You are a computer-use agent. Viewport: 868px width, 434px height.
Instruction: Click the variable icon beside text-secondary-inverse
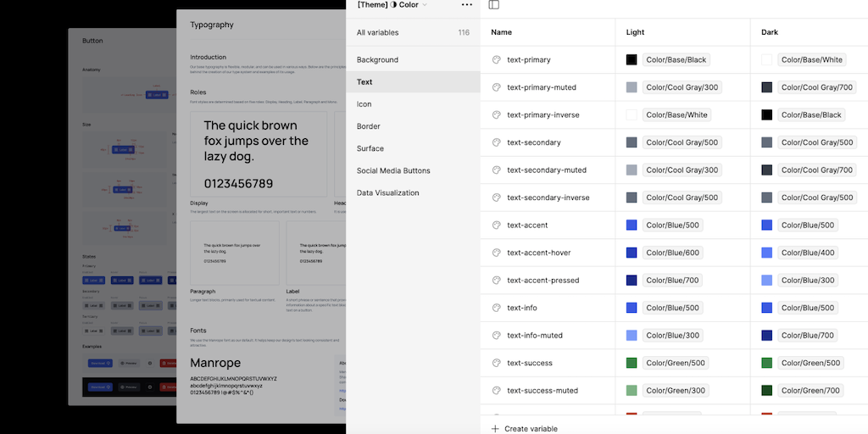tap(497, 198)
